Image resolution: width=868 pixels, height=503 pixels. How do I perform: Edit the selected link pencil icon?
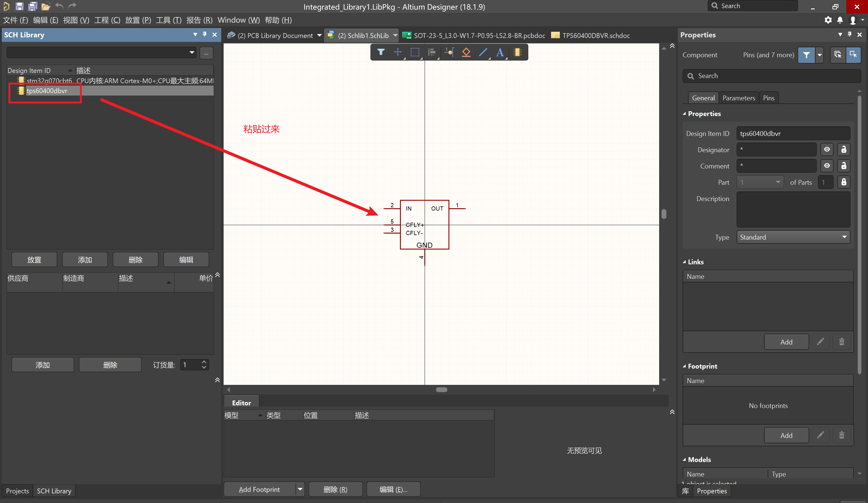[820, 342]
